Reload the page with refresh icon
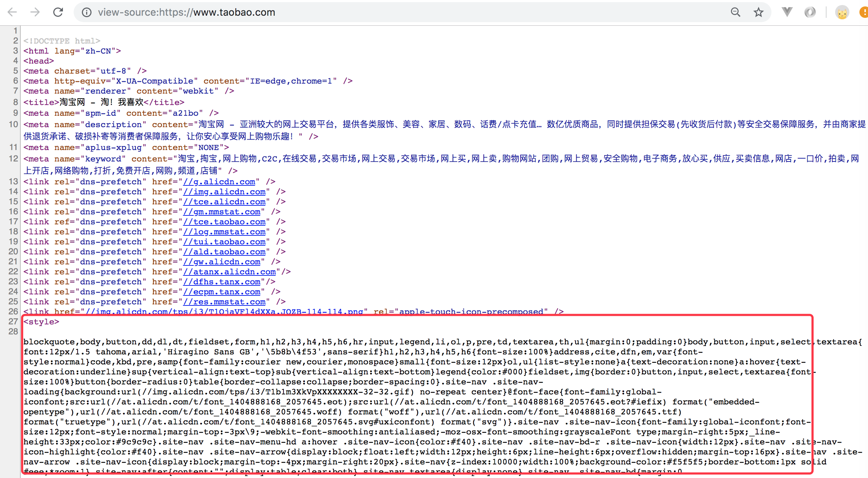This screenshot has width=868, height=478. point(58,12)
